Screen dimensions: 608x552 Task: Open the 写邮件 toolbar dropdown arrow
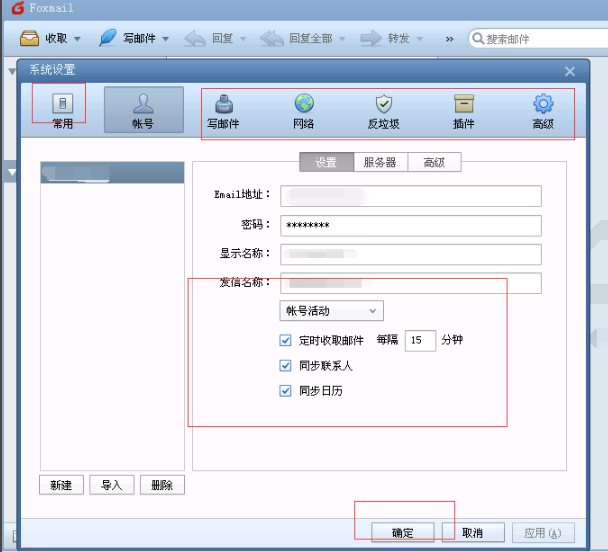point(165,39)
